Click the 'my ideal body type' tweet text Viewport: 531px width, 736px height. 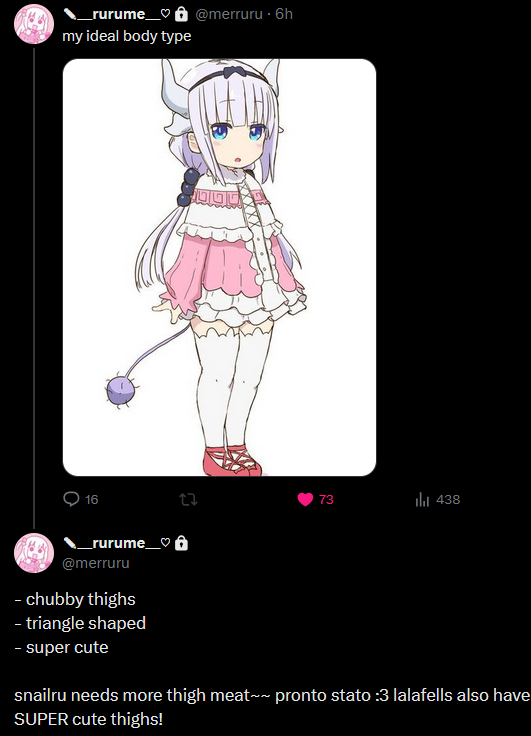click(127, 36)
